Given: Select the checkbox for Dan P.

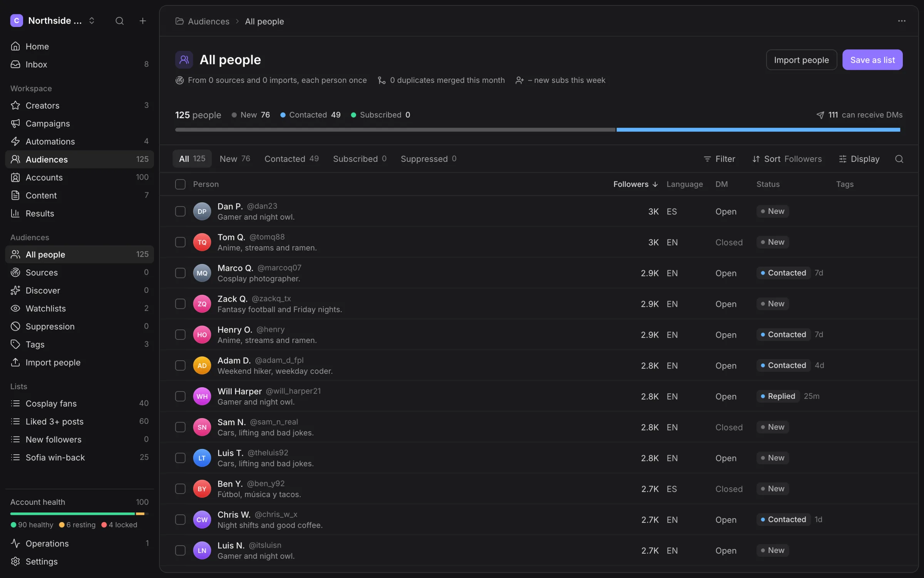Looking at the screenshot, I should point(180,211).
